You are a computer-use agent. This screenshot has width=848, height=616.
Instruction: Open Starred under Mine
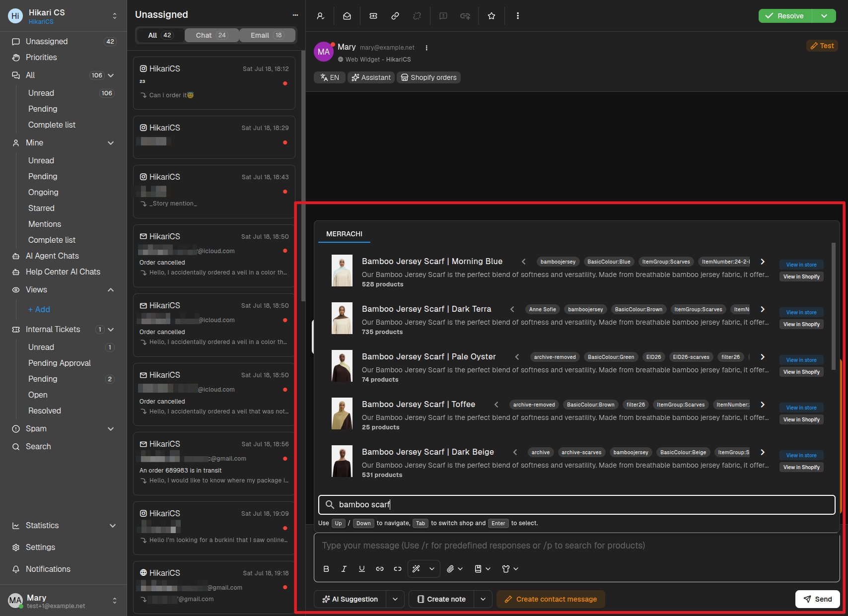pyautogui.click(x=41, y=208)
